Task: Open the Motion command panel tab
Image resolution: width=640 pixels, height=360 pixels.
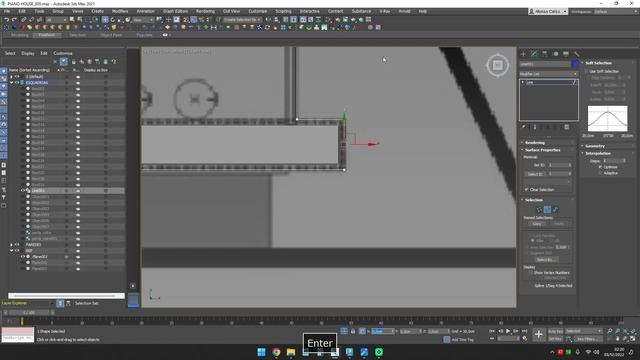Action: (x=556, y=54)
